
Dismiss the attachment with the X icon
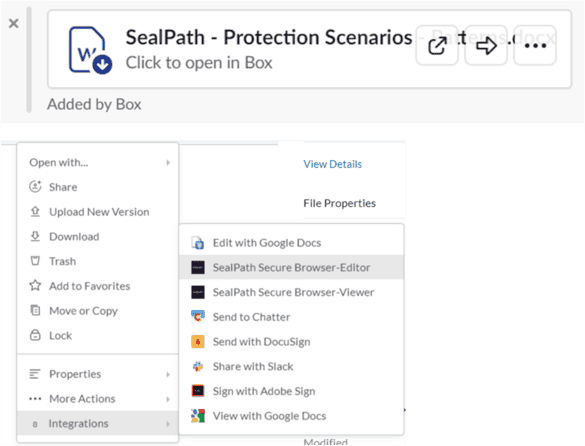(x=13, y=24)
